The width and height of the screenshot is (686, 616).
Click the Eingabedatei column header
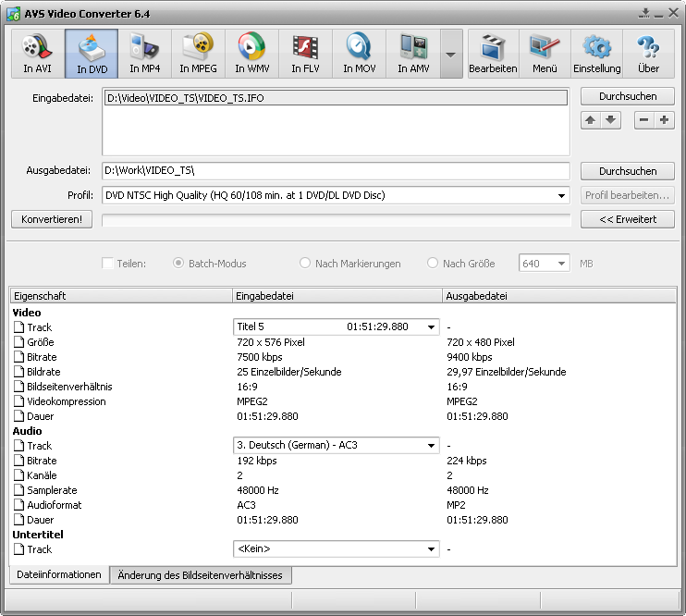click(337, 296)
